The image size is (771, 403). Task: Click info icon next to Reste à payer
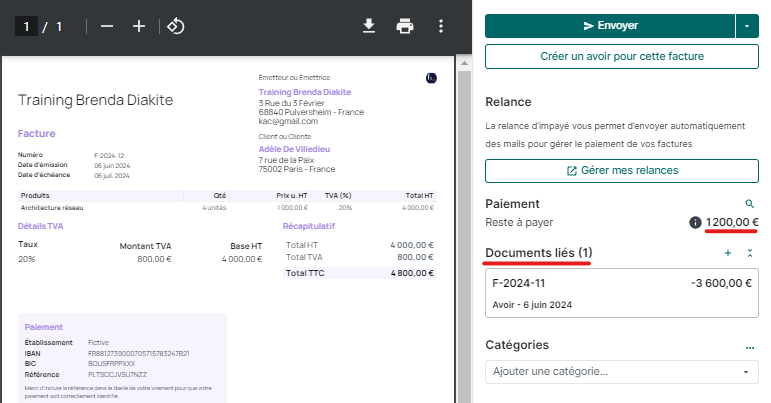point(695,222)
